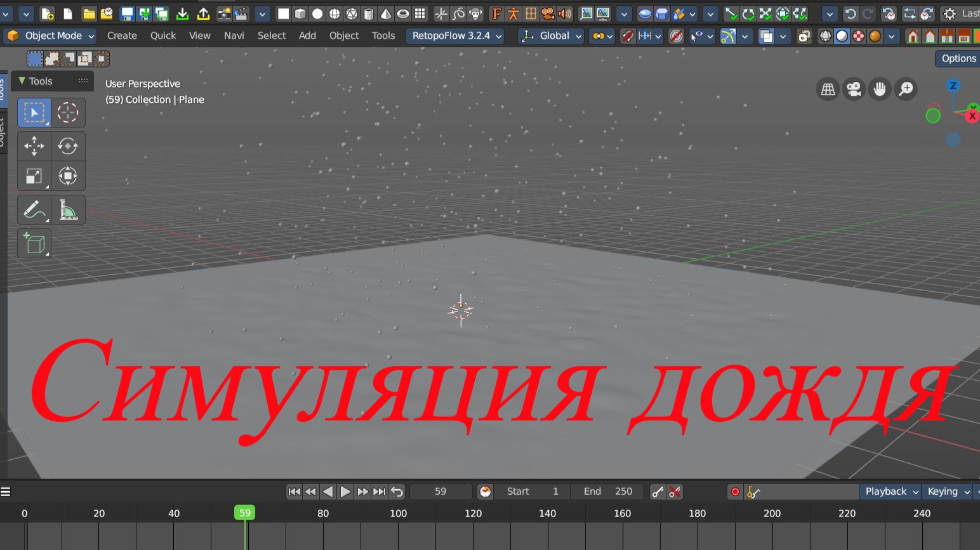Open the Keying dropdown
This screenshot has height=550, width=980.
pos(949,492)
